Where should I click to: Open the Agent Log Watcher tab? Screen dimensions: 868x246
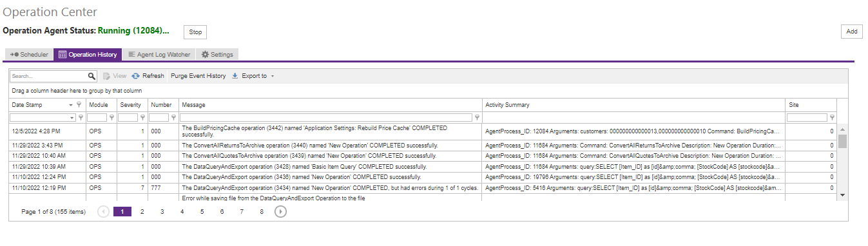pyautogui.click(x=159, y=55)
